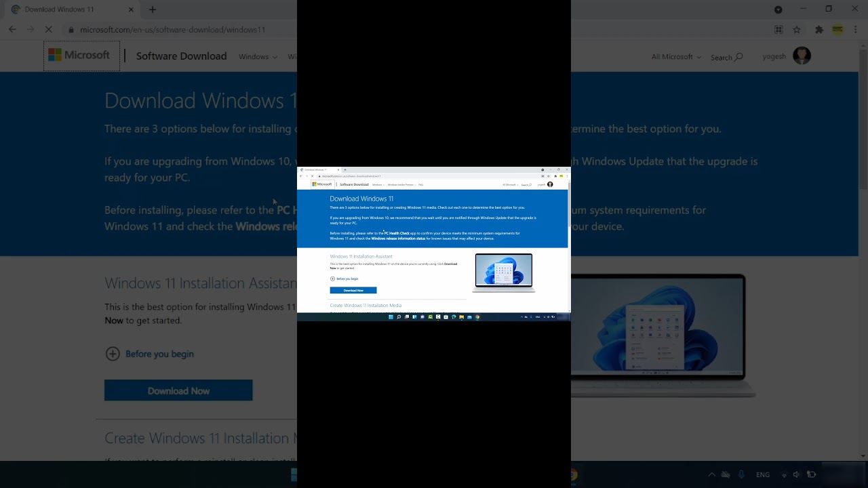This screenshot has width=868, height=488.
Task: Click Software Download in large background page header
Action: [x=181, y=56]
